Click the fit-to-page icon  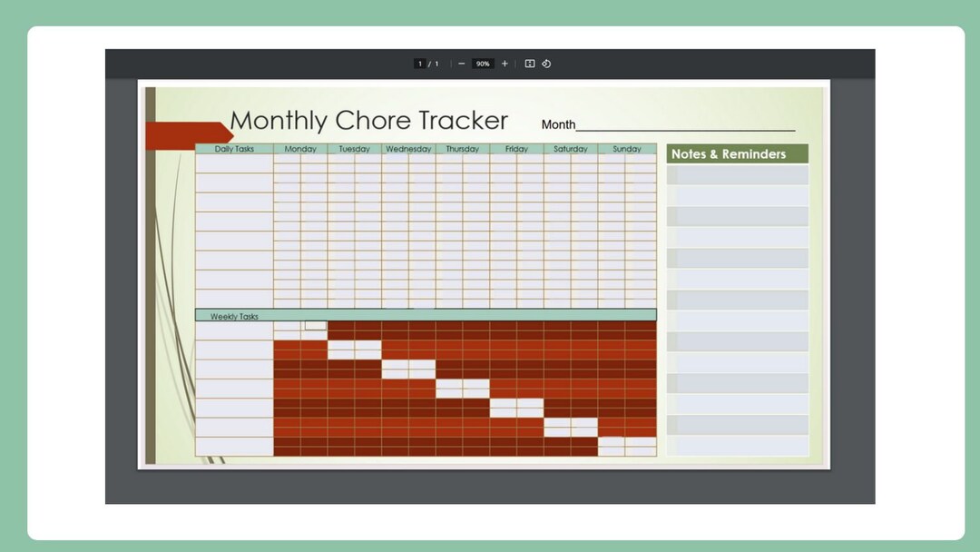[529, 64]
